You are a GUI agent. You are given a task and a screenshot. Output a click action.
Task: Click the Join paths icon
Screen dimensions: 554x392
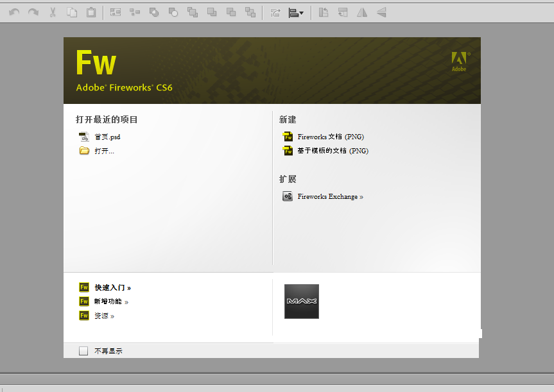click(154, 12)
